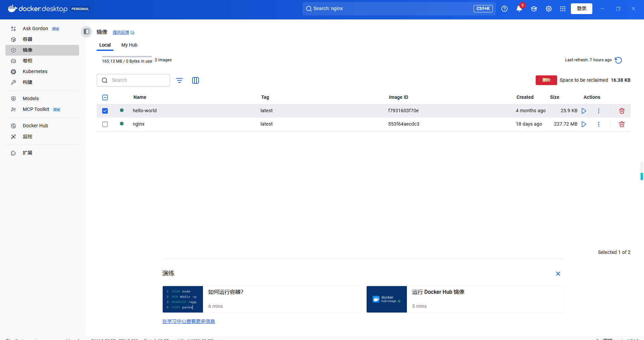Screen dimensions: 644x340
Task: Check the nginx row checkbox
Action: 105,124
